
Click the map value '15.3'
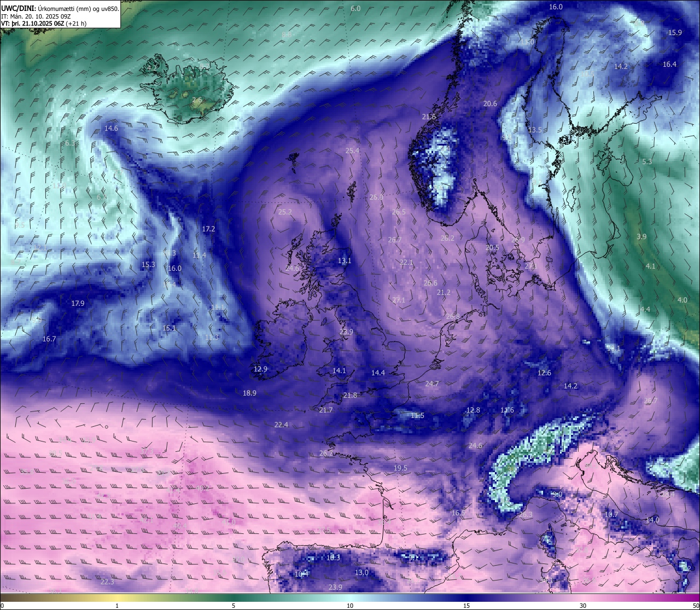[148, 265]
